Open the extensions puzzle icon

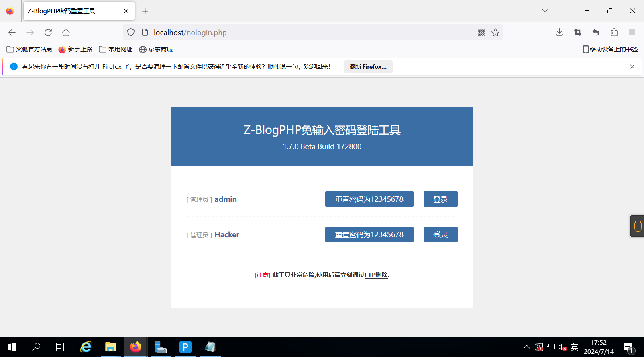pos(614,33)
